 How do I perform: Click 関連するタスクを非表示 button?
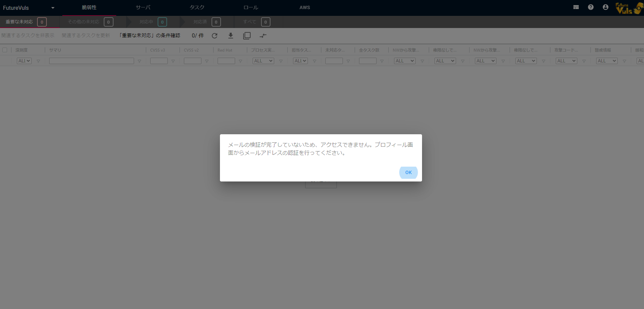28,35
